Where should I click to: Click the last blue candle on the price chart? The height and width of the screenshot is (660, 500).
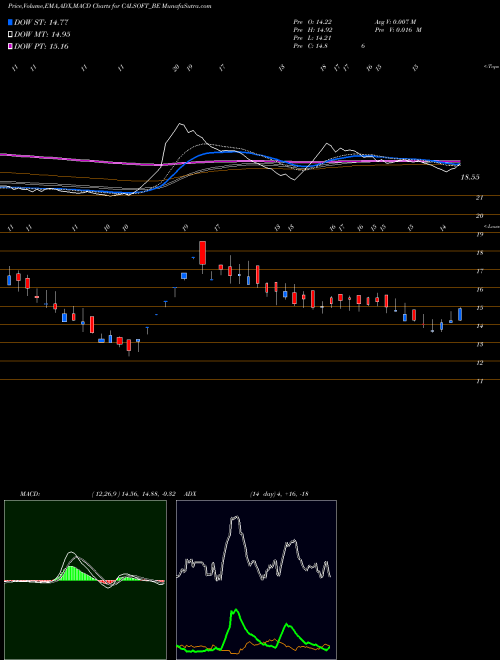460,314
